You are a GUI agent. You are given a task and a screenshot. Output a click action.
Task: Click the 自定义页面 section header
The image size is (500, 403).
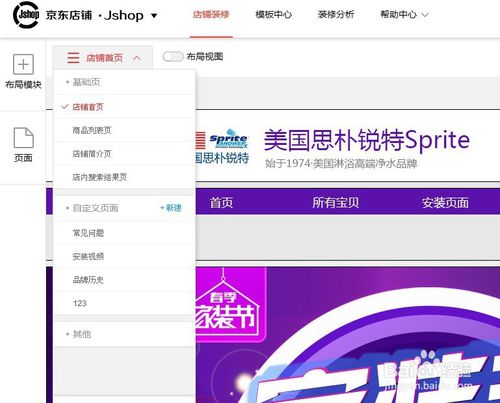click(x=95, y=208)
